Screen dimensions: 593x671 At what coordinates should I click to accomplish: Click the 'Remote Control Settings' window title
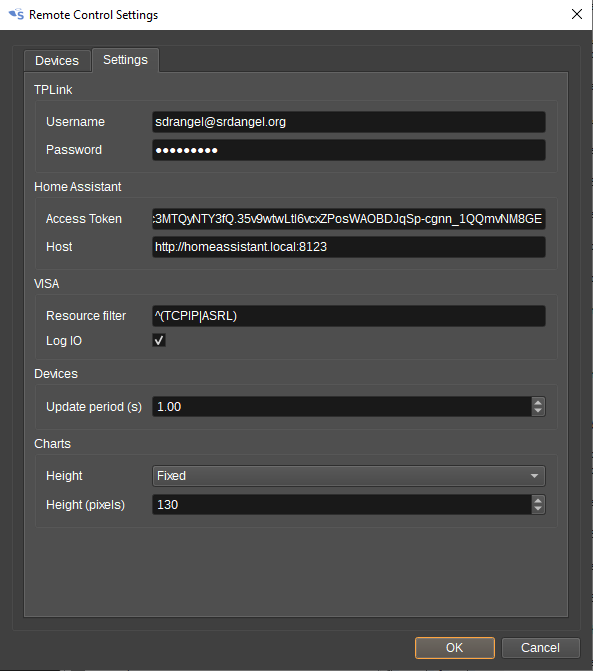pos(93,15)
